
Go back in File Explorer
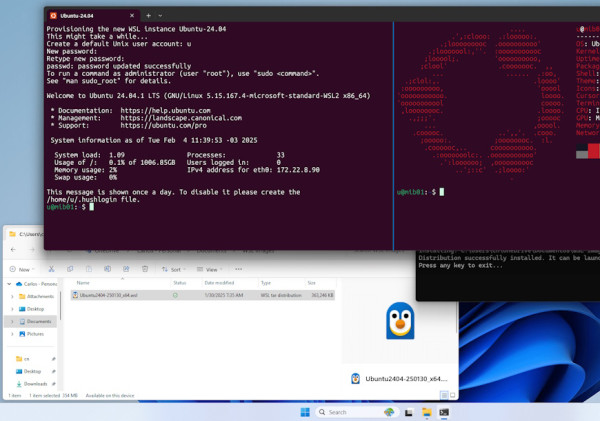point(13,250)
